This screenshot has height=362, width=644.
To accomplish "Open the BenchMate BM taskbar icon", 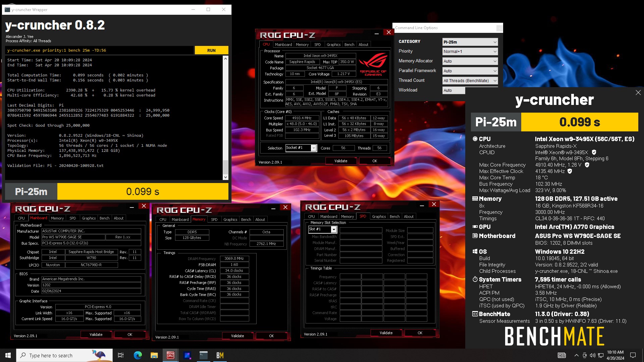I will coord(220,355).
